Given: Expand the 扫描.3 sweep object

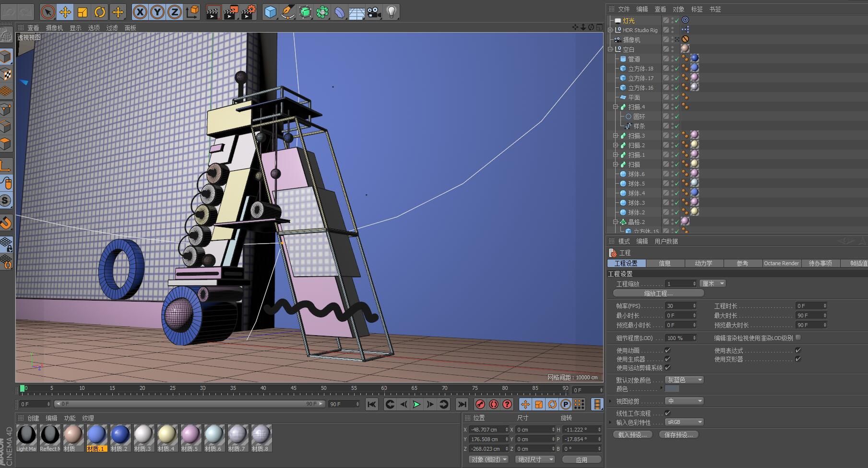Looking at the screenshot, I should point(616,135).
